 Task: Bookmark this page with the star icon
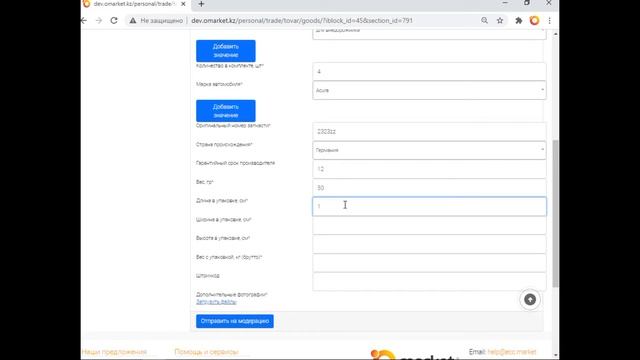500,20
